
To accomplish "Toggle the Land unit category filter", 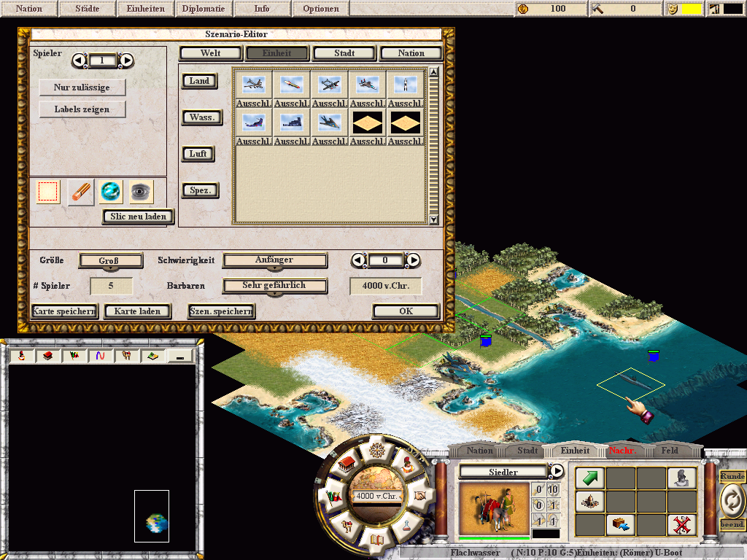I will pyautogui.click(x=199, y=81).
